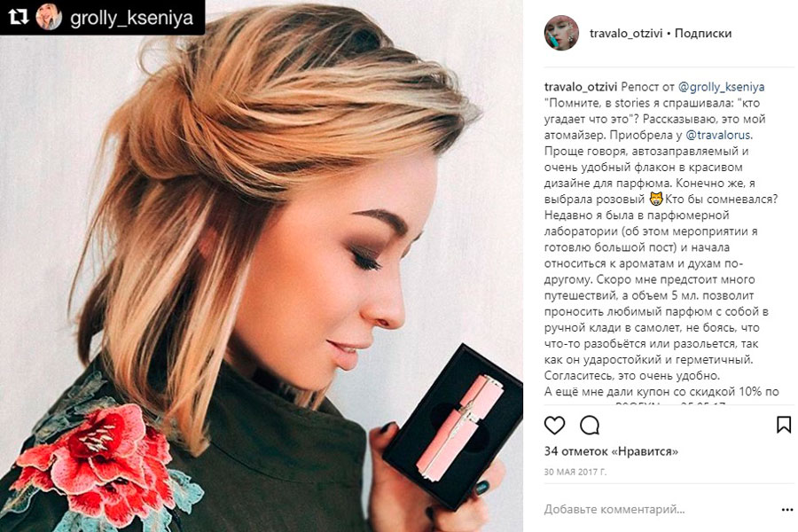Like the post with the heart icon
This screenshot has width=798, height=532.
click(554, 425)
